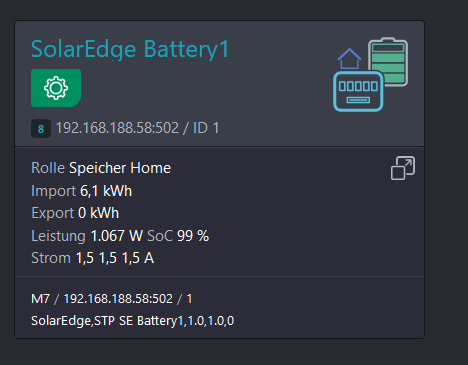Click the Strom 1,5 1,5 1,5 A row

point(93,258)
